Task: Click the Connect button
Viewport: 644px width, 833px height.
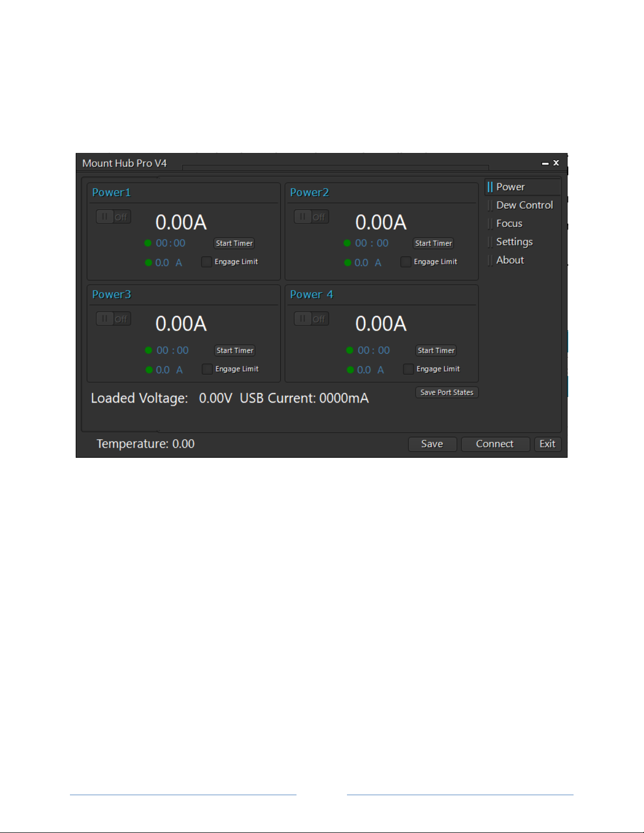Action: pos(495,444)
